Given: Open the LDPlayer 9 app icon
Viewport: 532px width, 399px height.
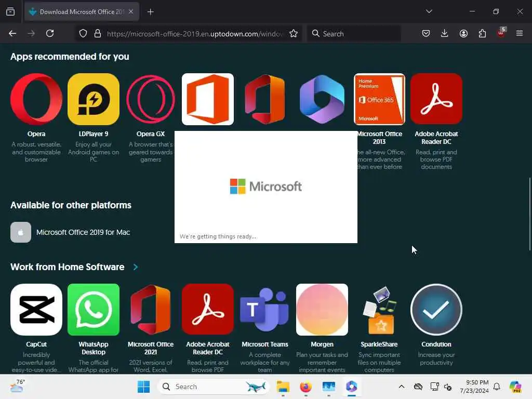Looking at the screenshot, I should [94, 99].
